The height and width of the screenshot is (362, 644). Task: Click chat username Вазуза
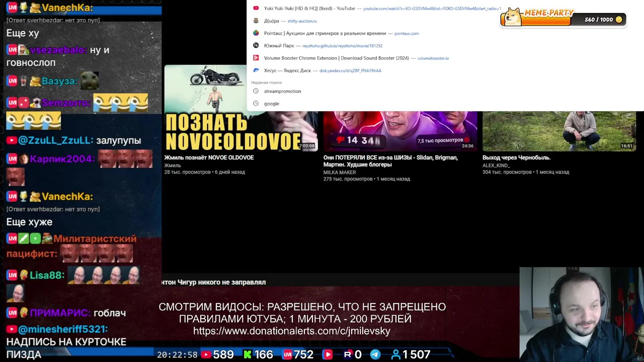click(x=59, y=81)
